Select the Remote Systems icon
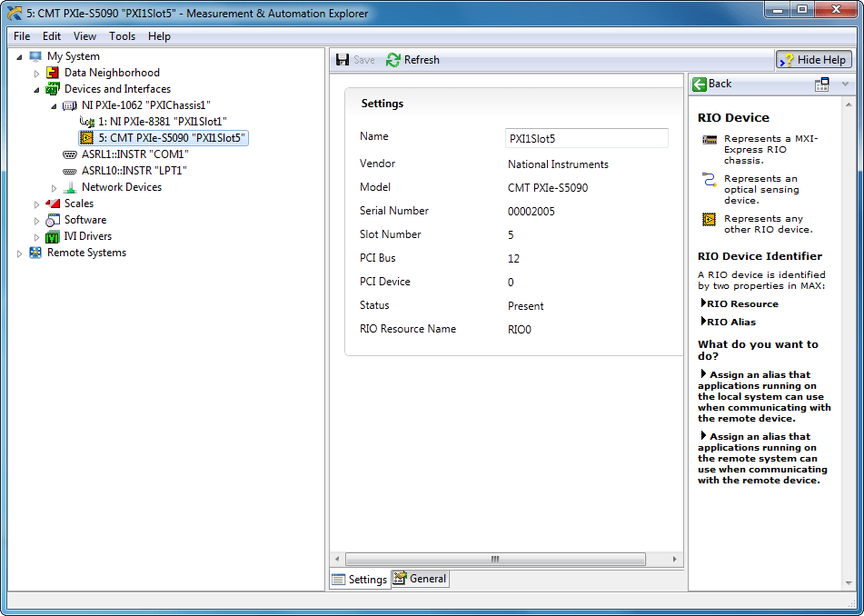The width and height of the screenshot is (864, 616). pyautogui.click(x=35, y=252)
